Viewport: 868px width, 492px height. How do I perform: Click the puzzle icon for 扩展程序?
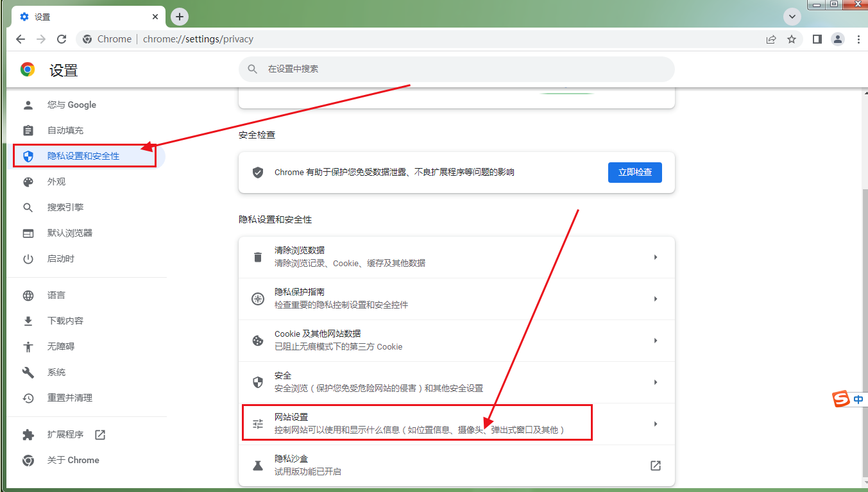pos(28,434)
